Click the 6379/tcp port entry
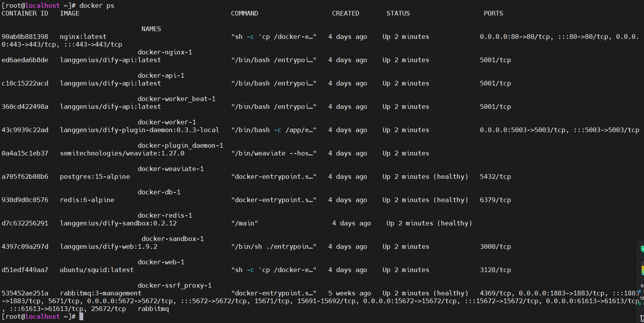This screenshot has width=644, height=323. [x=495, y=200]
